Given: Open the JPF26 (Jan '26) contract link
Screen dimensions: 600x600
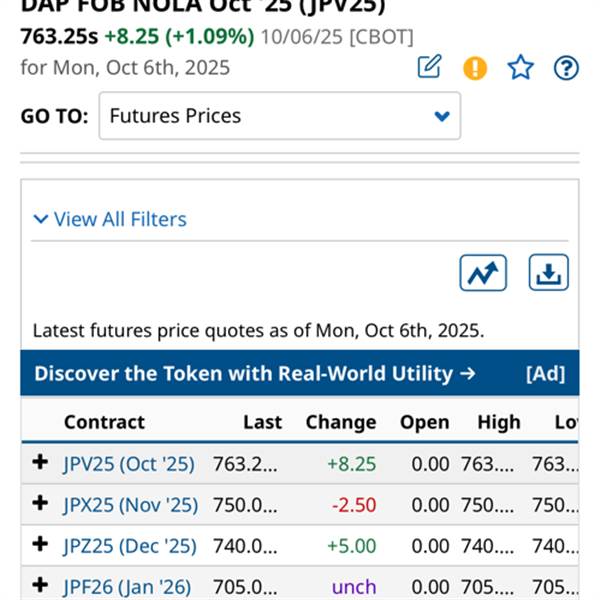Looking at the screenshot, I should pos(127,587).
